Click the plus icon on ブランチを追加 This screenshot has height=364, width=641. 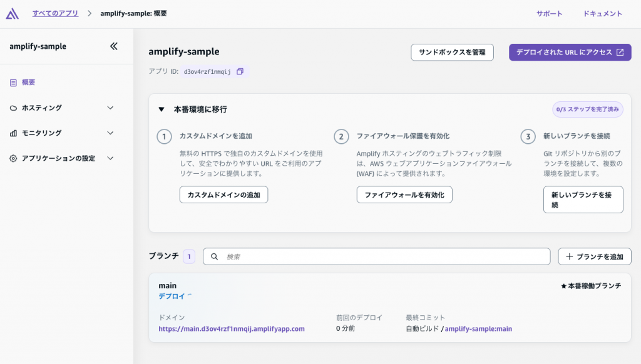pyautogui.click(x=569, y=256)
